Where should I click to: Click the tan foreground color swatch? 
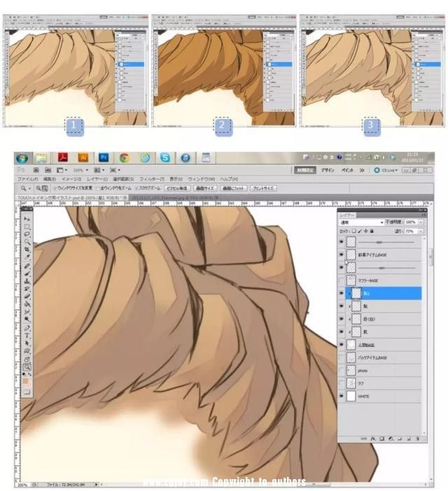25,380
